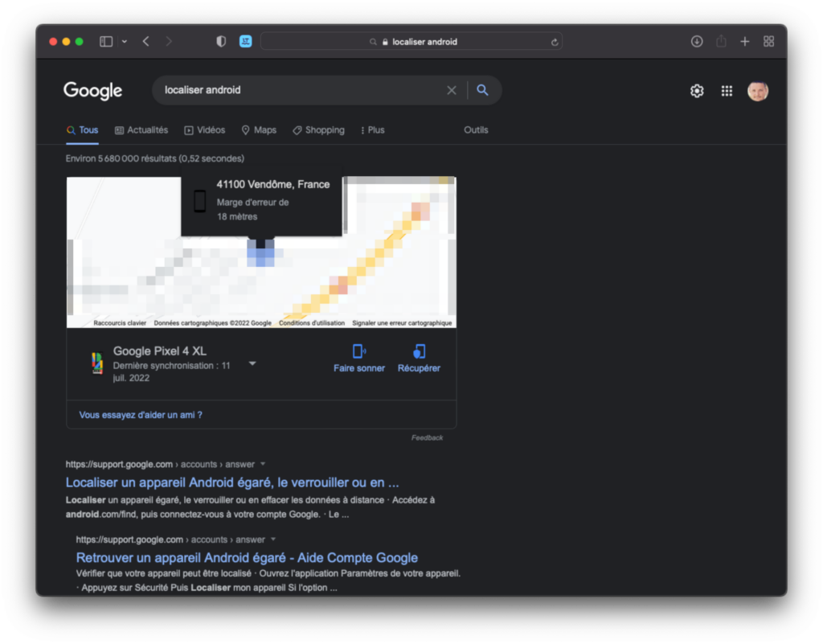823x644 pixels.
Task: Click the blue magnifier search button
Action: (x=482, y=90)
